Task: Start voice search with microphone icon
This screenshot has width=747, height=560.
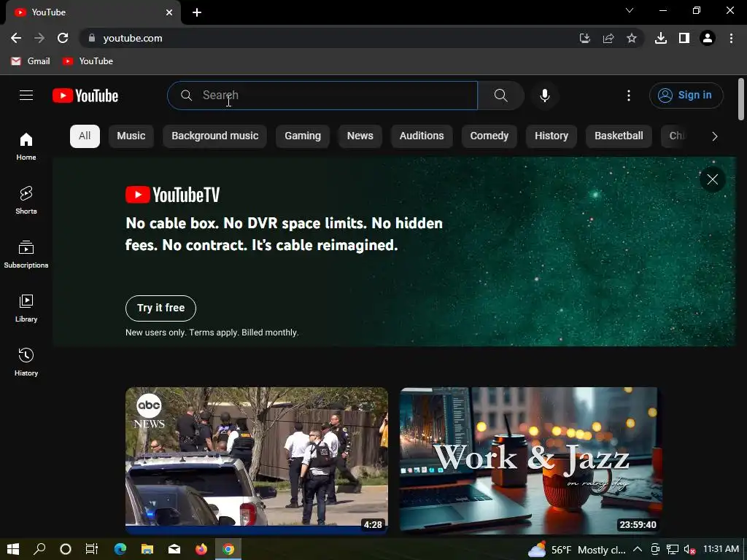Action: 544,96
